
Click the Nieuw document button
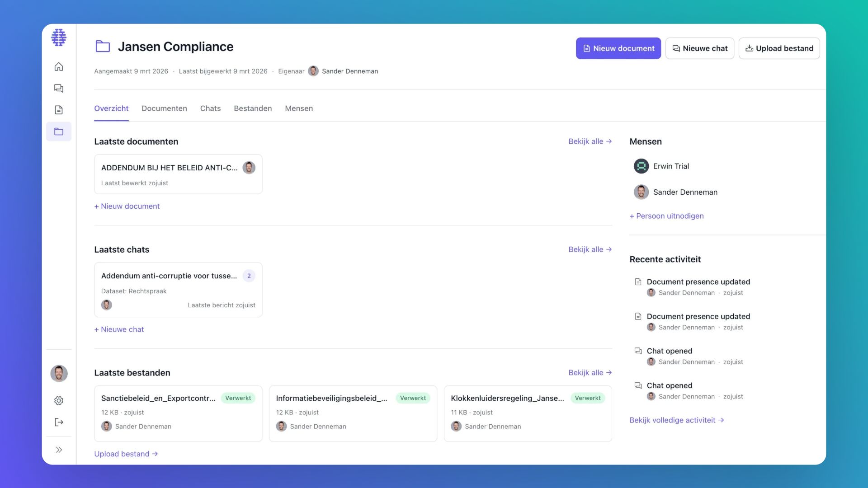click(x=618, y=48)
